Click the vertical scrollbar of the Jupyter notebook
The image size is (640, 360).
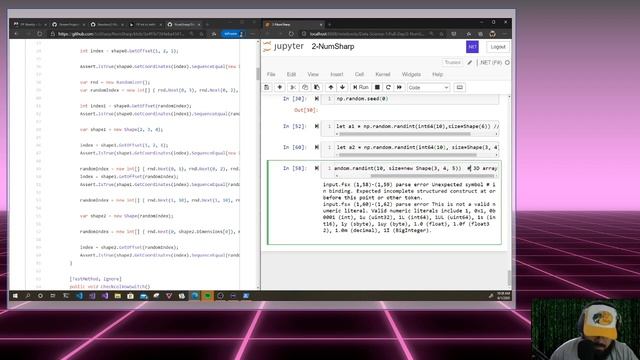[x=509, y=278]
